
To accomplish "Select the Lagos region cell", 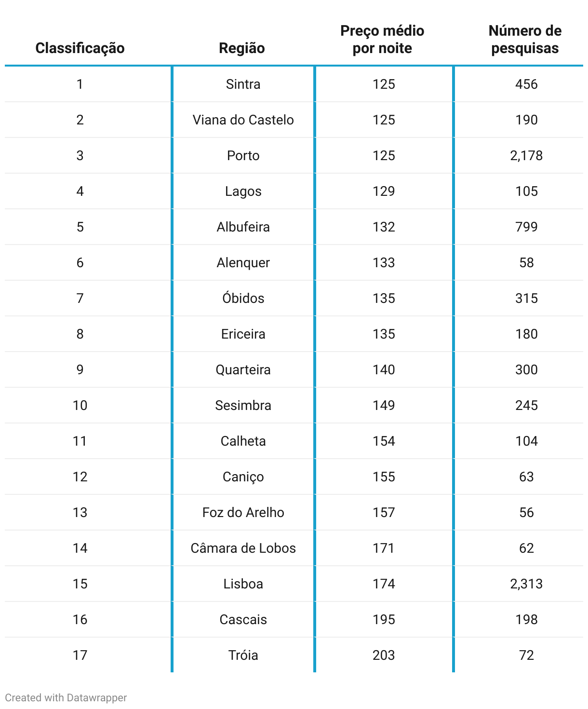I will click(x=243, y=191).
